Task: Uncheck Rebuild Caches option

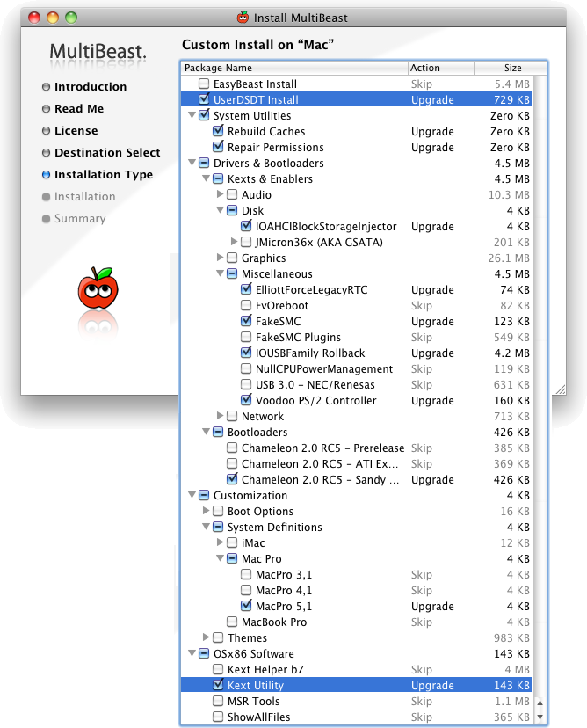Action: (x=218, y=131)
